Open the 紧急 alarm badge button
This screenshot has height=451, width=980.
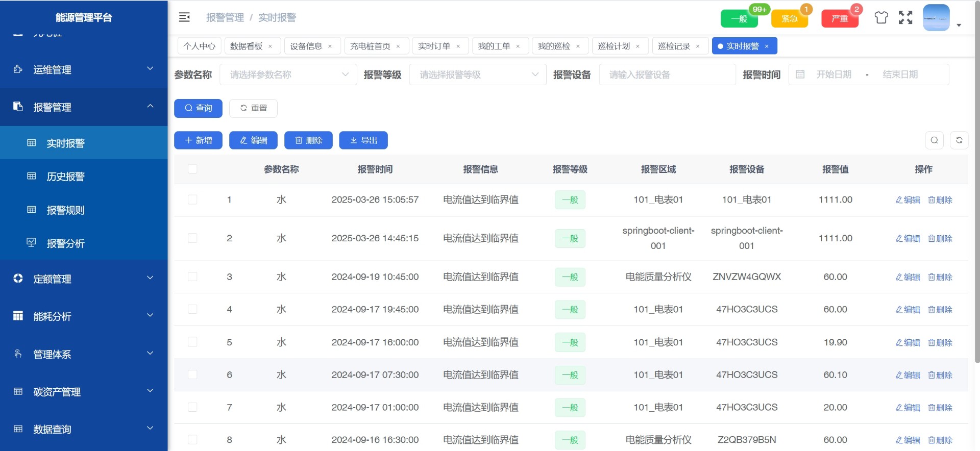click(x=789, y=19)
